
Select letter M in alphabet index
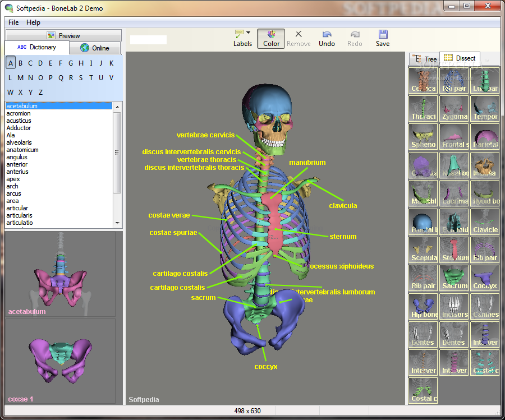coord(20,77)
